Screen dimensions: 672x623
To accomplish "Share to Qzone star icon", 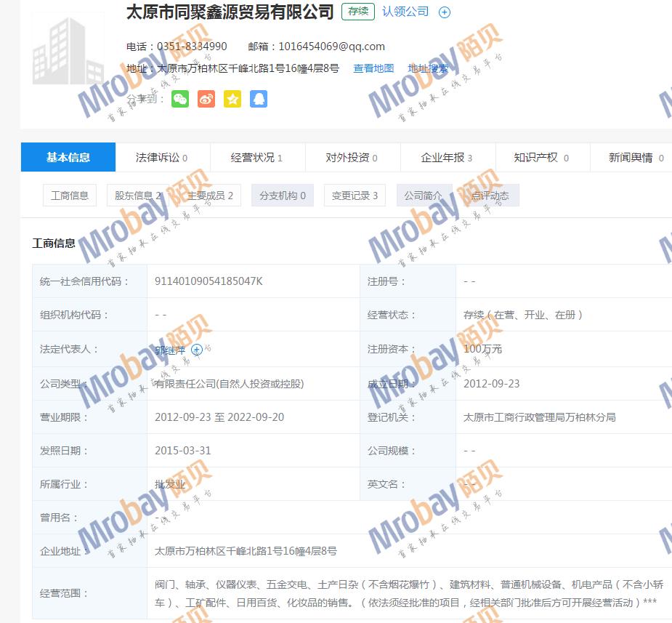I will [x=232, y=99].
